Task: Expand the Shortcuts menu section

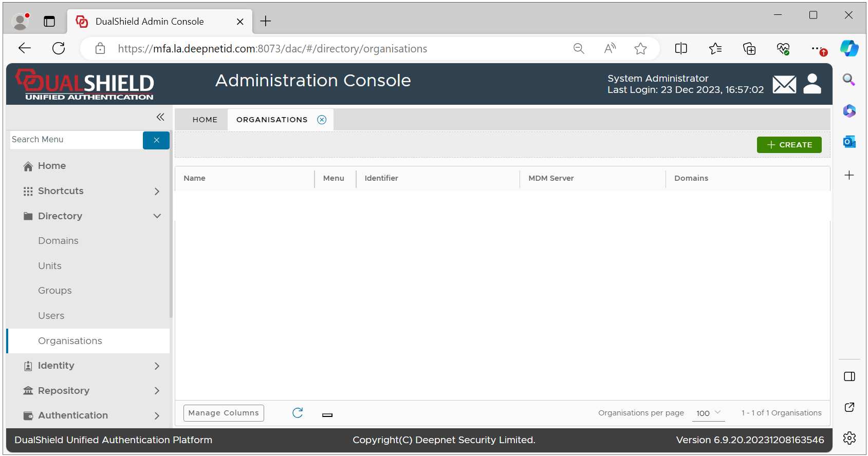Action: 157,191
